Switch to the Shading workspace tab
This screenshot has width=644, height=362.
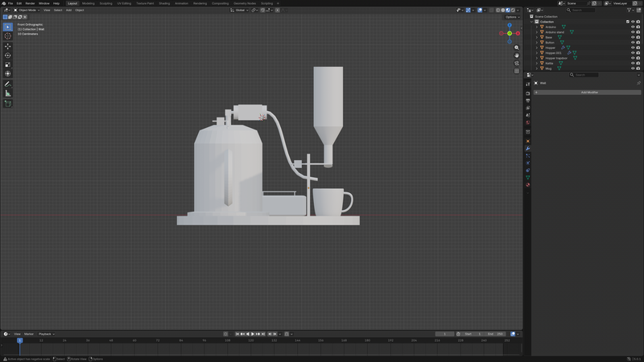164,3
